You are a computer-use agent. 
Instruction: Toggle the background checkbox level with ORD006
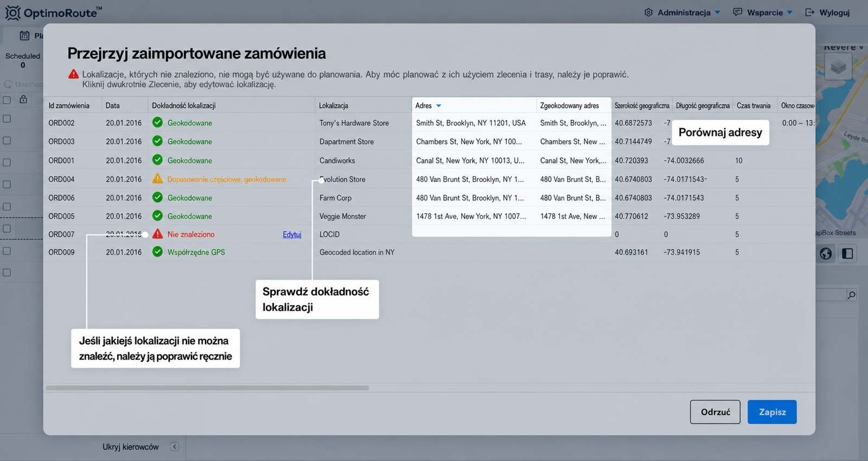pyautogui.click(x=7, y=207)
